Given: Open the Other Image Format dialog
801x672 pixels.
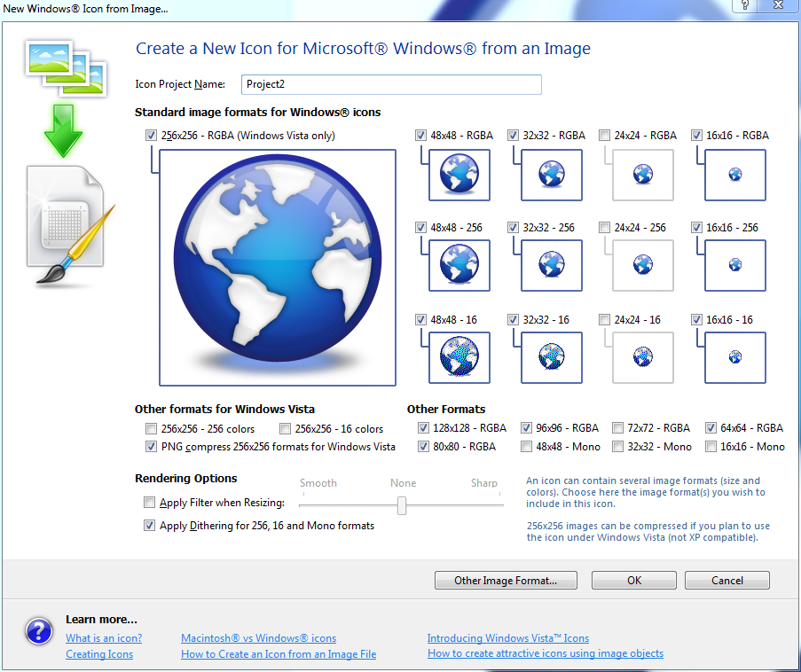Looking at the screenshot, I should [x=506, y=580].
